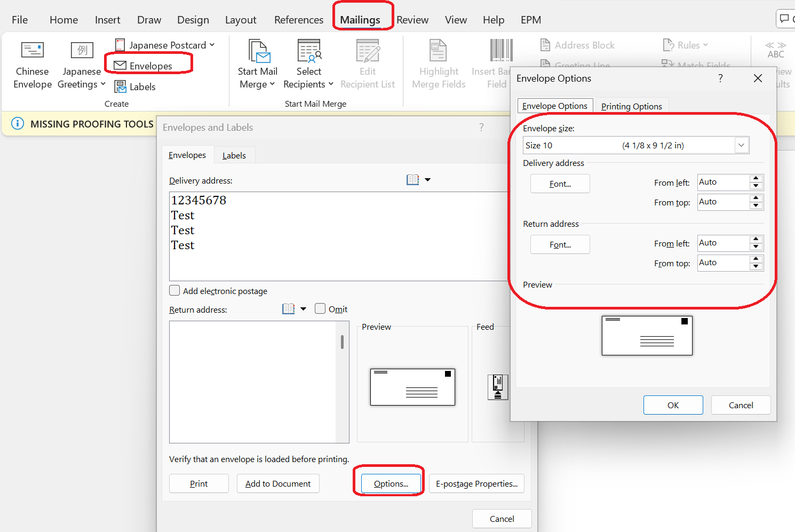
Task: Switch to the Home tab
Action: tap(63, 20)
